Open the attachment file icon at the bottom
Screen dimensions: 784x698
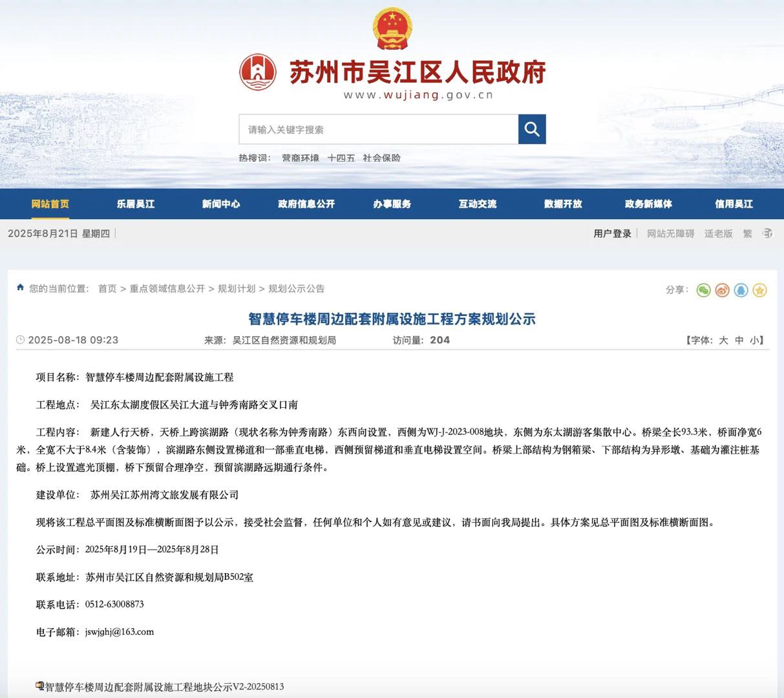[x=40, y=686]
